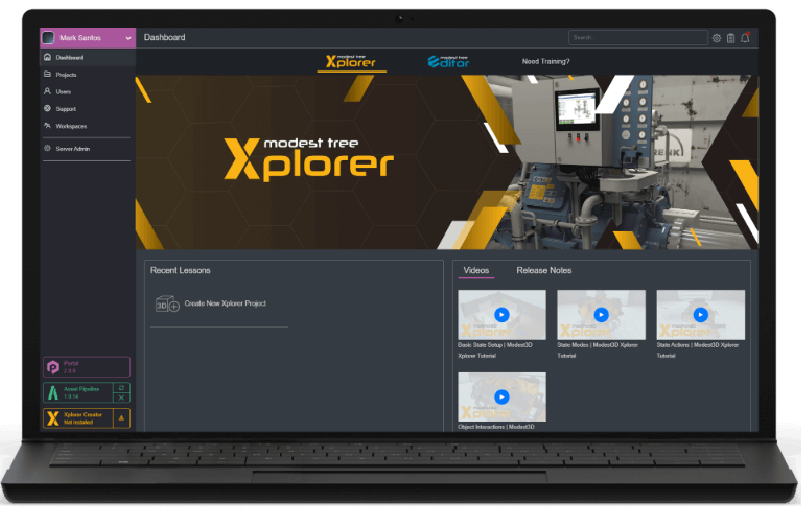Play the Basic State Setup tutorial video
This screenshot has width=801, height=513.
[x=502, y=315]
